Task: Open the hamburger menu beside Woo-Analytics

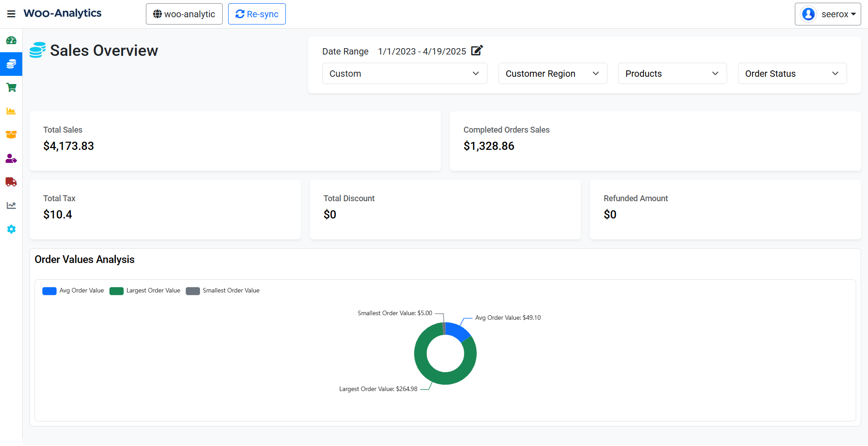Action: tap(11, 13)
